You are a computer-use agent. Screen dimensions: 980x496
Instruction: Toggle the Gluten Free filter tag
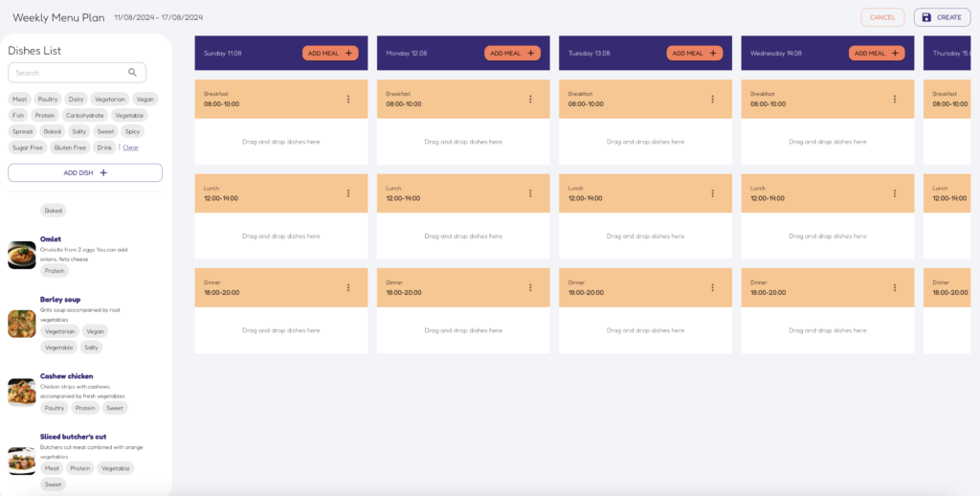(70, 147)
